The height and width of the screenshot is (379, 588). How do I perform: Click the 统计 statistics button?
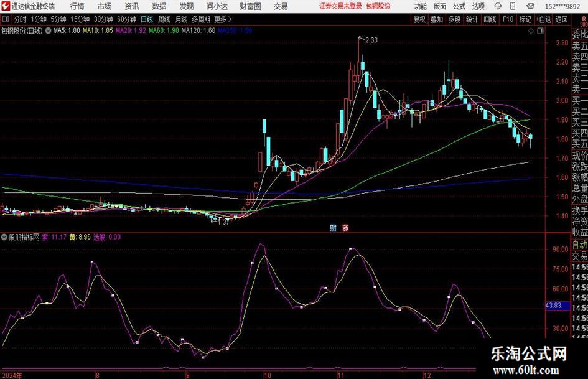(x=472, y=19)
